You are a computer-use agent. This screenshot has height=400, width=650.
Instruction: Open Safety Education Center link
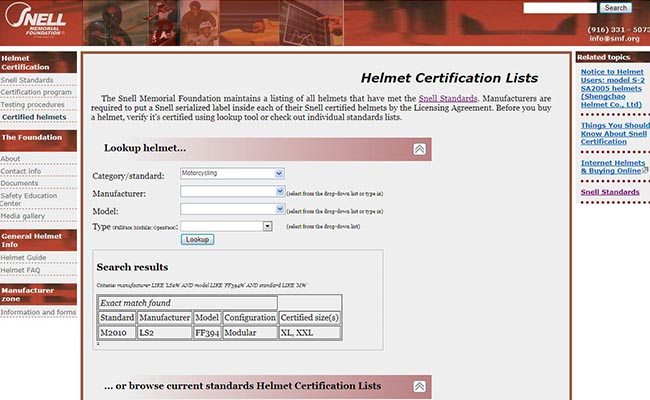click(x=29, y=199)
